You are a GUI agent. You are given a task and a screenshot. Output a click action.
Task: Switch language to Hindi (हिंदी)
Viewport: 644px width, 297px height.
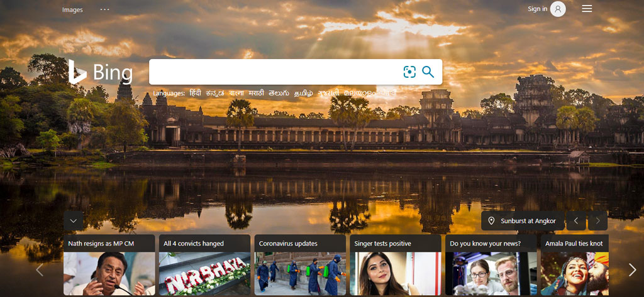[196, 93]
